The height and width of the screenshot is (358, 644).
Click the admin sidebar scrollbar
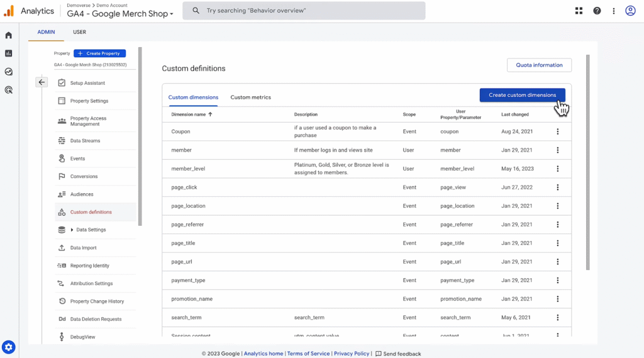tap(140, 137)
